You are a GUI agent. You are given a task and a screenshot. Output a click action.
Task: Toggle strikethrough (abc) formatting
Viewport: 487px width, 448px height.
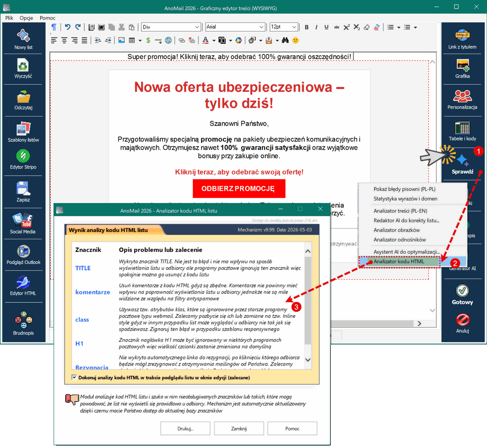(x=336, y=27)
